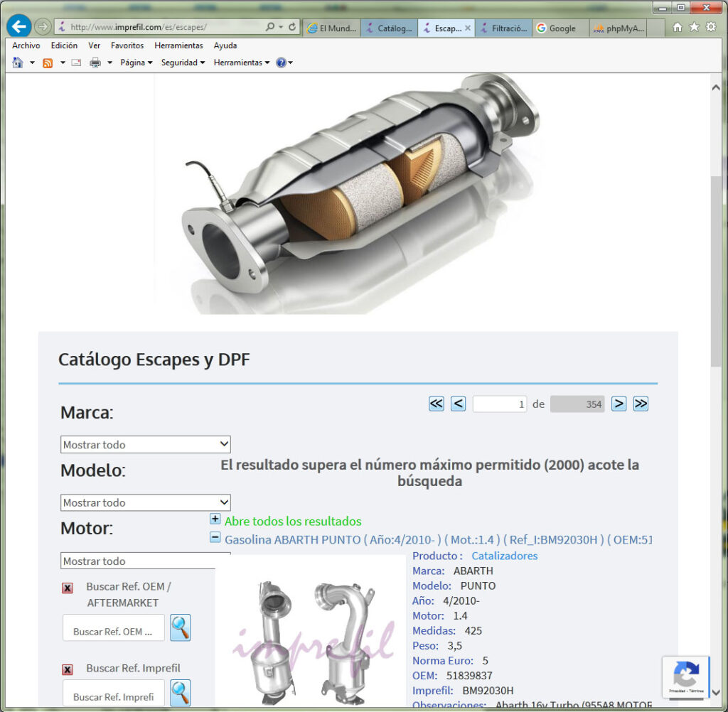Click the browser back arrow button
The width and height of the screenshot is (728, 712).
[18, 26]
